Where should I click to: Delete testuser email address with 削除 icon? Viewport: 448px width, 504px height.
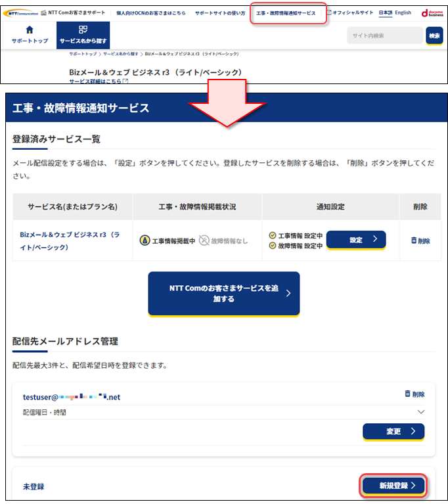414,394
